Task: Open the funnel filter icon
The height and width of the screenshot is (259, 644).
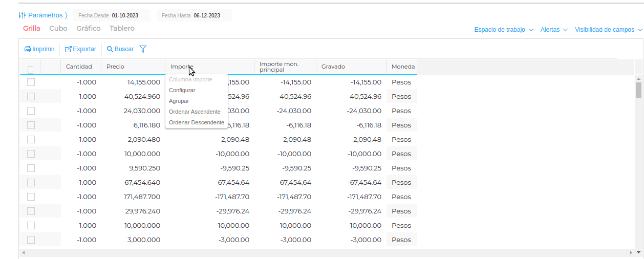Action: (x=143, y=49)
